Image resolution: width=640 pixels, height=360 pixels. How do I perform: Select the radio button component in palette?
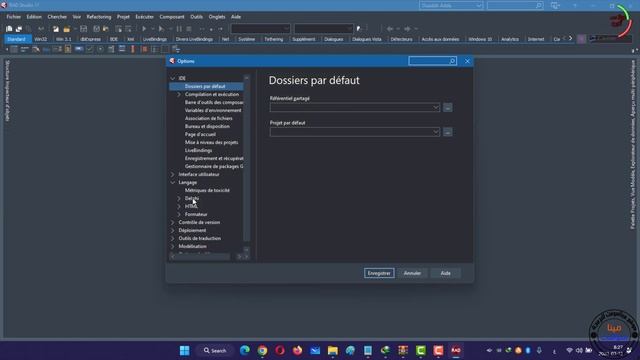100,49
